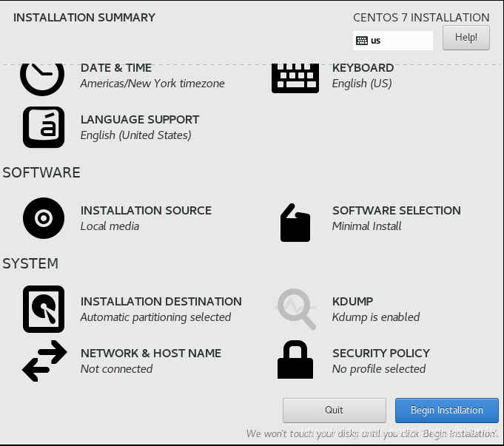Click 'English (United States)' language text

[136, 135]
